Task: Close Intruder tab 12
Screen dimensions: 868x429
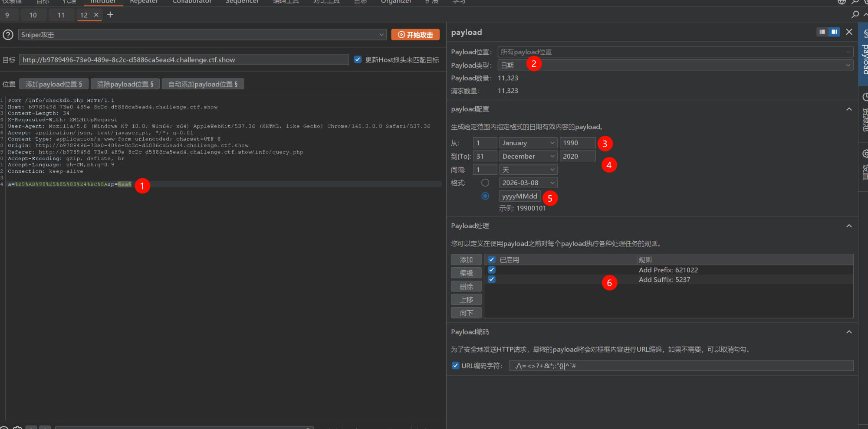Action: pyautogui.click(x=96, y=15)
